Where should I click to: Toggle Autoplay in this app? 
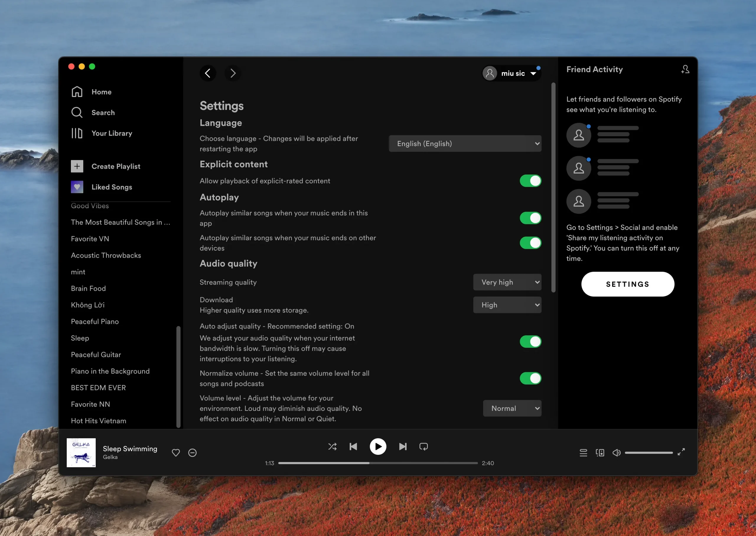point(530,218)
